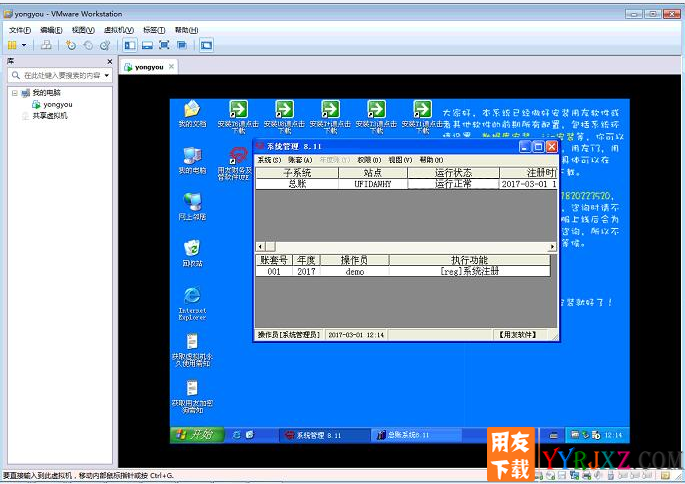Open 权限(O) menu in 系统管理 window
This screenshot has height=484, width=685.
[x=369, y=160]
